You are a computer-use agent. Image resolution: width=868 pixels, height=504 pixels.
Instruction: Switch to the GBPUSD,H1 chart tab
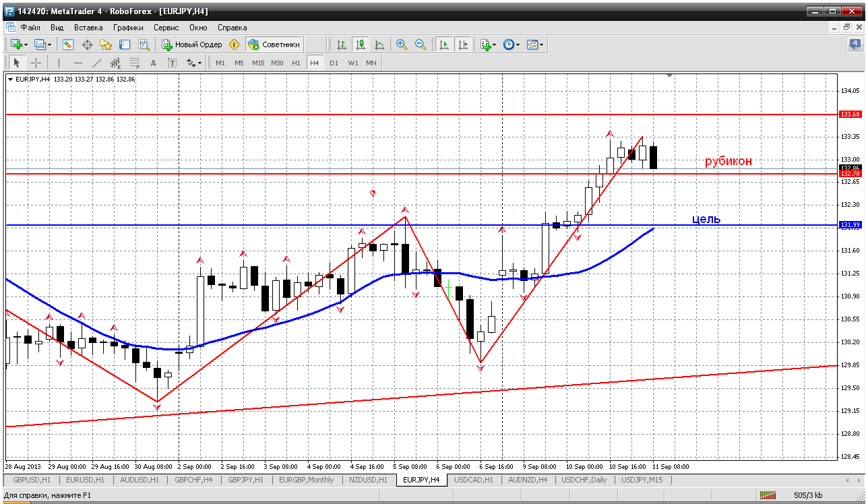[x=31, y=480]
